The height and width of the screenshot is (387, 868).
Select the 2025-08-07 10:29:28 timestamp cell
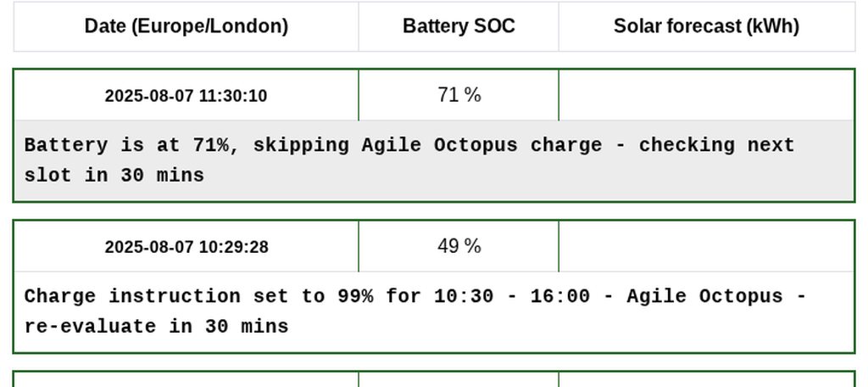(x=186, y=247)
